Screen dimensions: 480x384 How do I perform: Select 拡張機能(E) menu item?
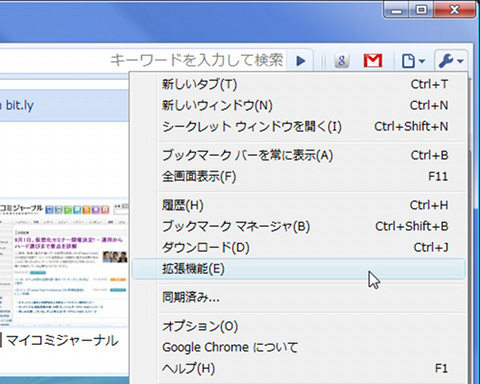tap(298, 269)
